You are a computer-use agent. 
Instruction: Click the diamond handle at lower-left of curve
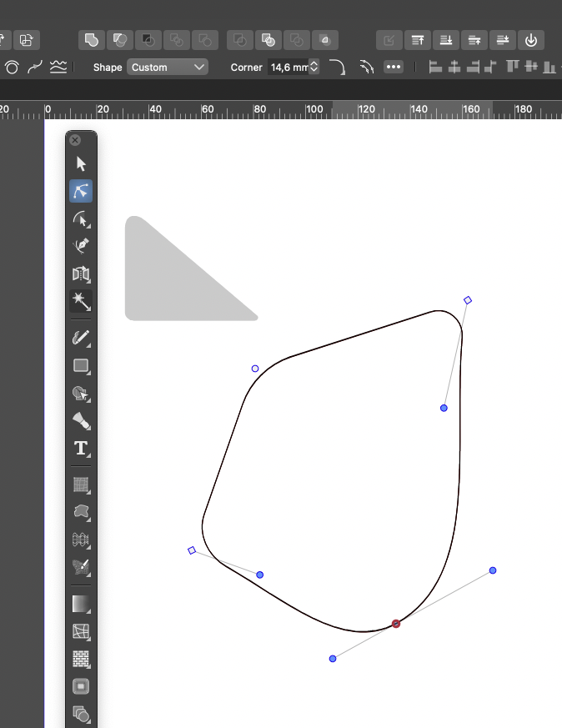click(192, 550)
